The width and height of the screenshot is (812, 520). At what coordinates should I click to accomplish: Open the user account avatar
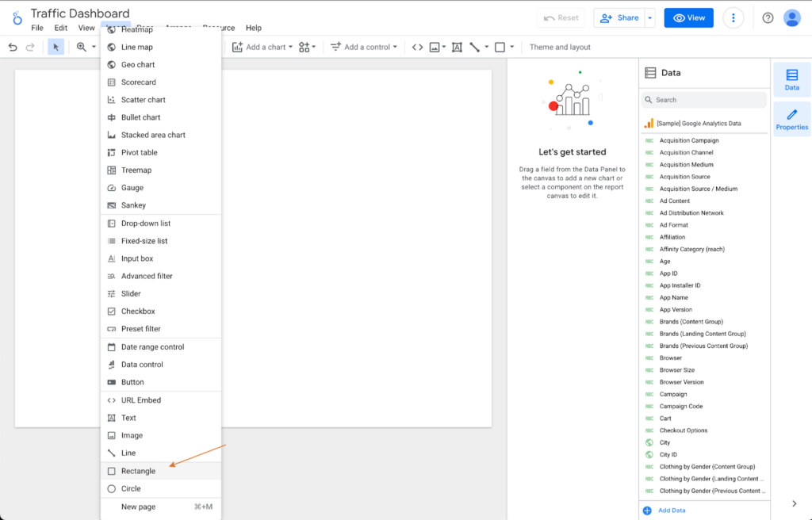792,17
